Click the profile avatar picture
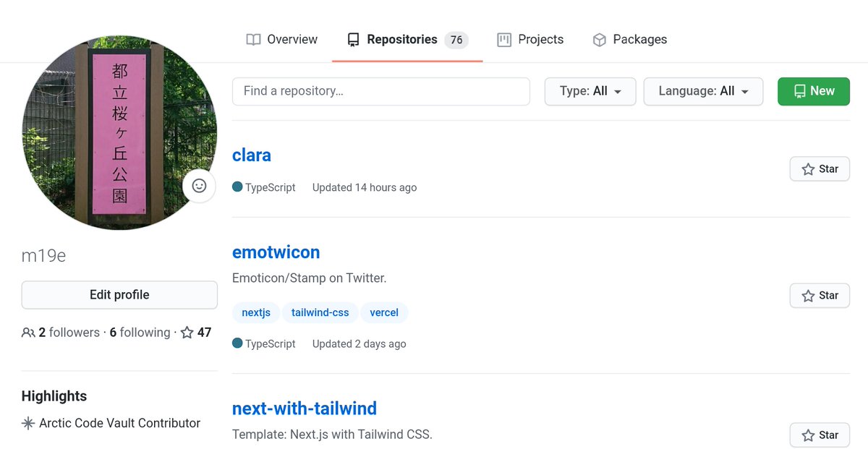Screen dimensions: 868x449 tap(119, 134)
